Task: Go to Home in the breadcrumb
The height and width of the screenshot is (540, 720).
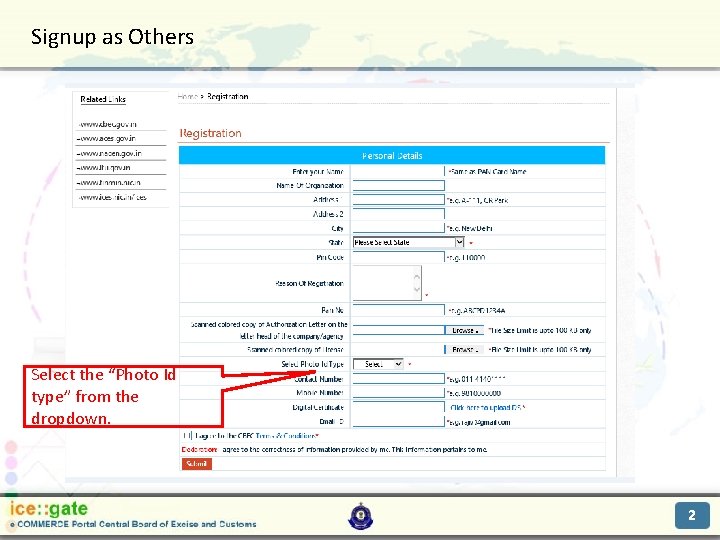Action: pos(187,96)
